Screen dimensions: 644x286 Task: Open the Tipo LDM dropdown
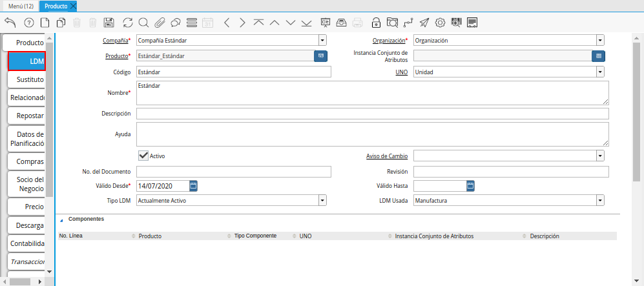coord(322,200)
